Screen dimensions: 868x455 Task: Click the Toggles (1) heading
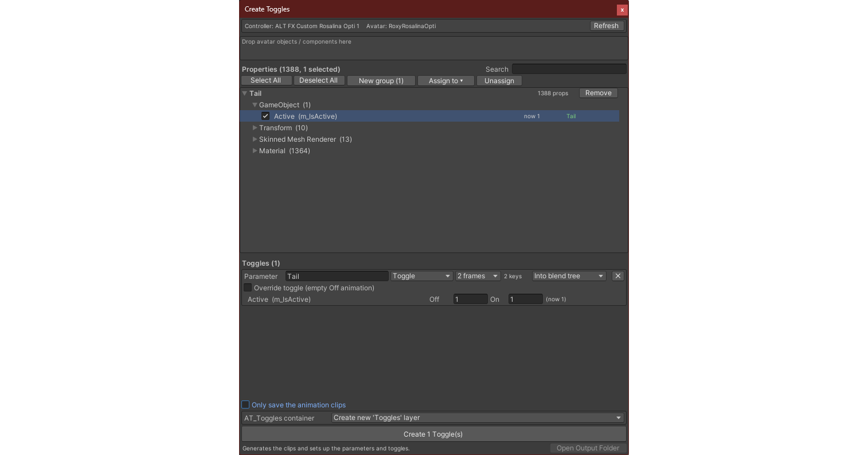click(261, 263)
